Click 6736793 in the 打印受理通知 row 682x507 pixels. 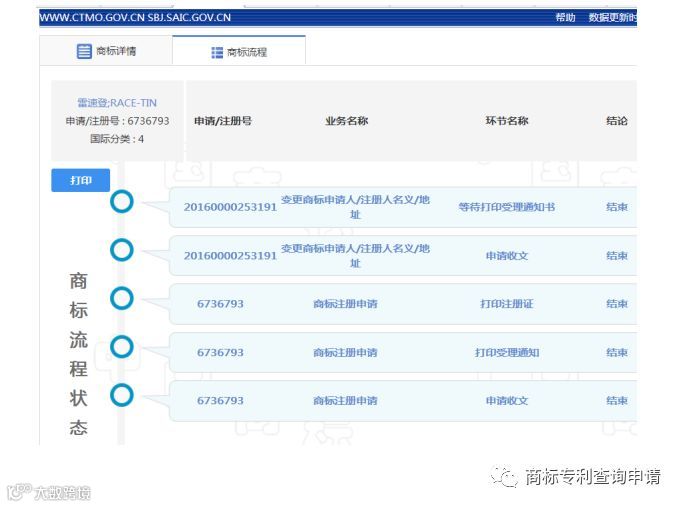pos(220,353)
